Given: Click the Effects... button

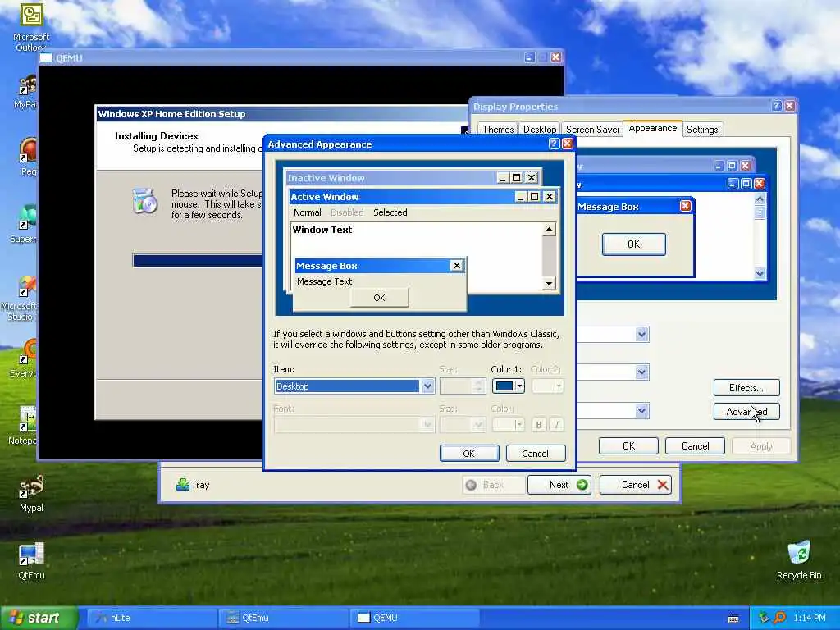Looking at the screenshot, I should point(746,387).
